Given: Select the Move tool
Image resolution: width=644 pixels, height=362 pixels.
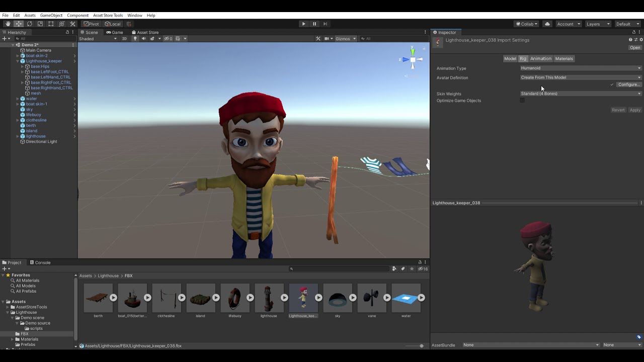Looking at the screenshot, I should tap(19, 24).
